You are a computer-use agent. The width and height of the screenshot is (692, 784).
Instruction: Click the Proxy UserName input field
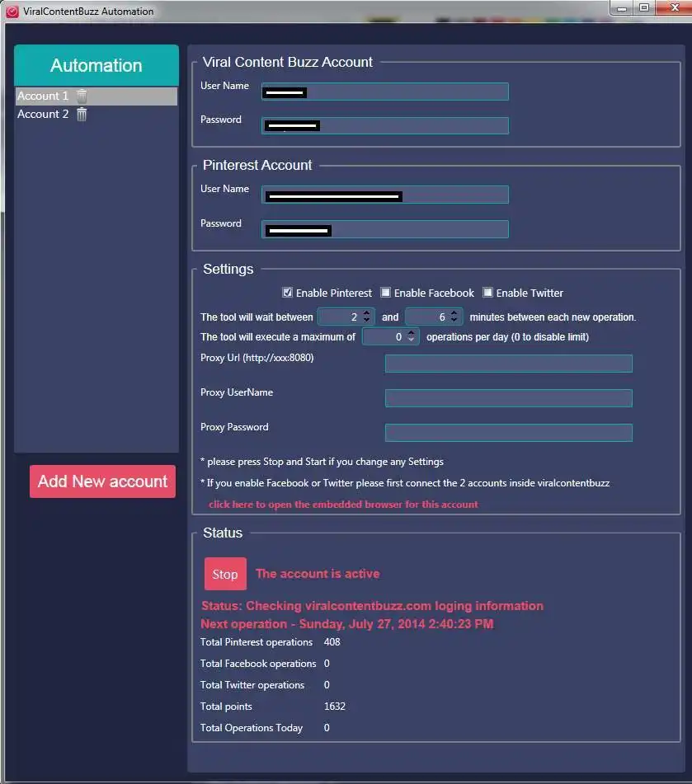point(508,398)
